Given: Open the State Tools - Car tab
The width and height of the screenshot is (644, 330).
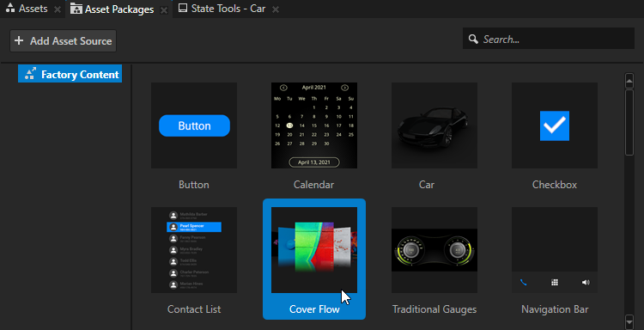Looking at the screenshot, I should point(228,9).
